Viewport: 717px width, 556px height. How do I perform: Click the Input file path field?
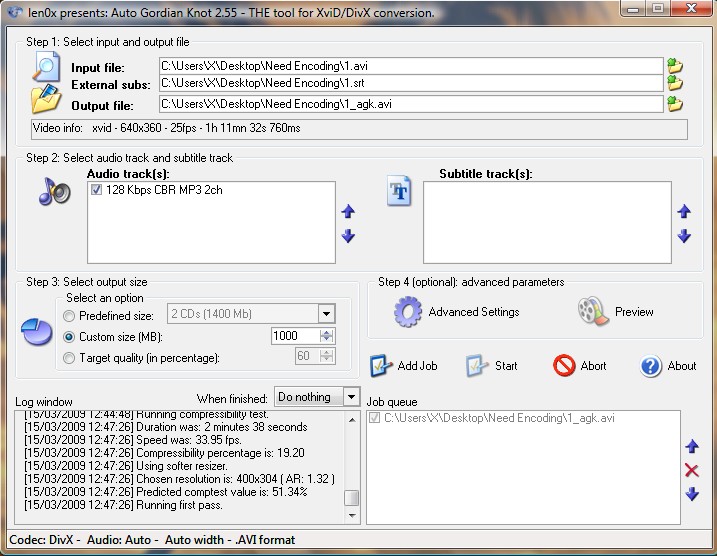coord(411,66)
